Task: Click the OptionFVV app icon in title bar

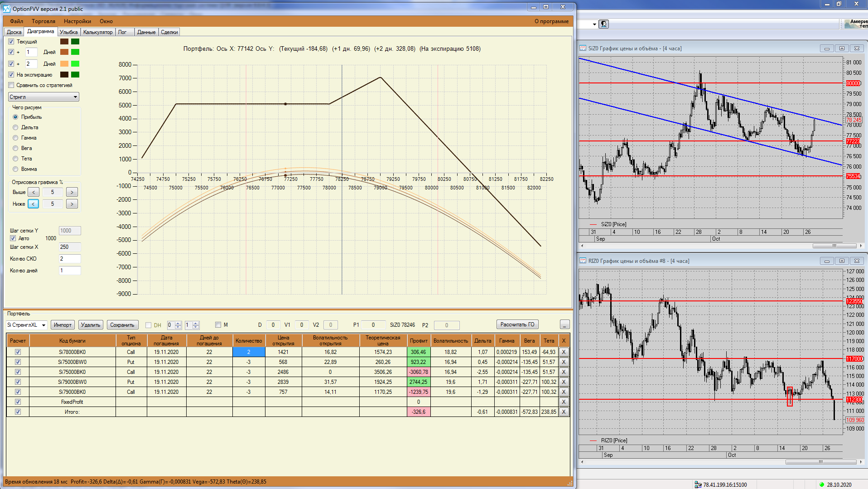Action: pos(7,9)
